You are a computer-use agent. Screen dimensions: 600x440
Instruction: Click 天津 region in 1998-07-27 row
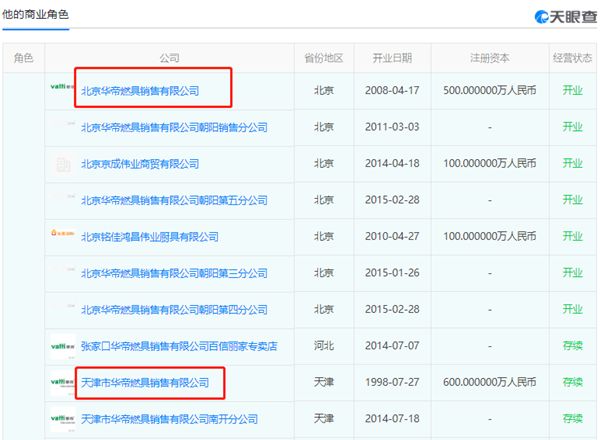click(x=324, y=382)
